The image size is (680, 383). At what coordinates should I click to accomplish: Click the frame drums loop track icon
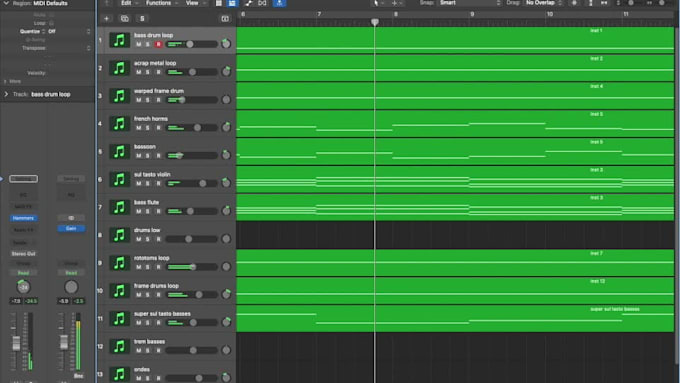click(119, 291)
